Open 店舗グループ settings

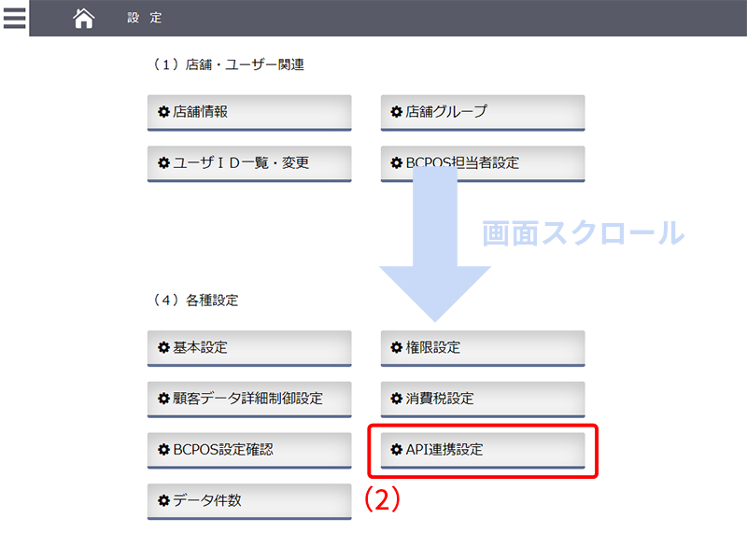coord(483,112)
